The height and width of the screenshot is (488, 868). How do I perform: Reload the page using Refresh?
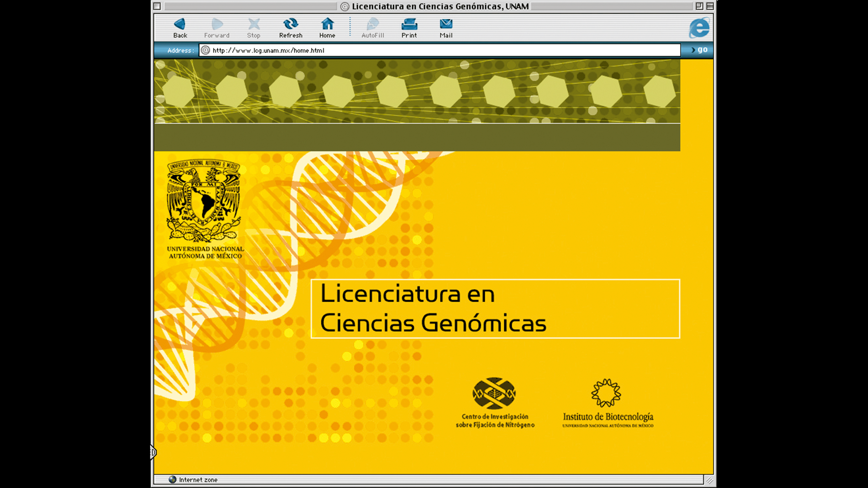click(290, 28)
